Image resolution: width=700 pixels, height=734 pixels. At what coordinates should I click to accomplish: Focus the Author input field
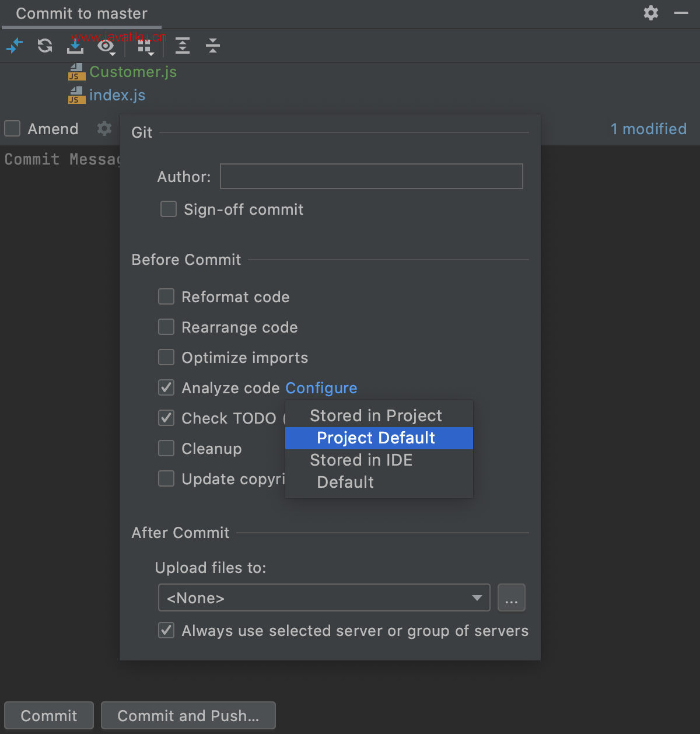tap(372, 176)
